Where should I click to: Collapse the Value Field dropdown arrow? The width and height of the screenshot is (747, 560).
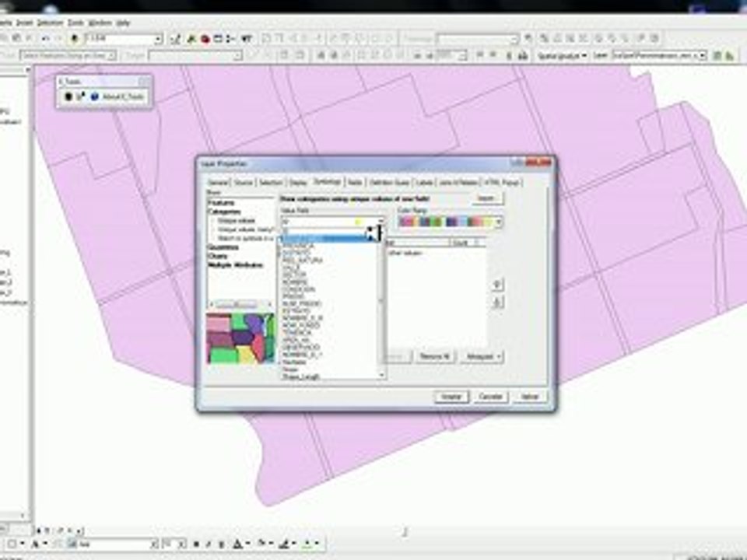(x=381, y=222)
